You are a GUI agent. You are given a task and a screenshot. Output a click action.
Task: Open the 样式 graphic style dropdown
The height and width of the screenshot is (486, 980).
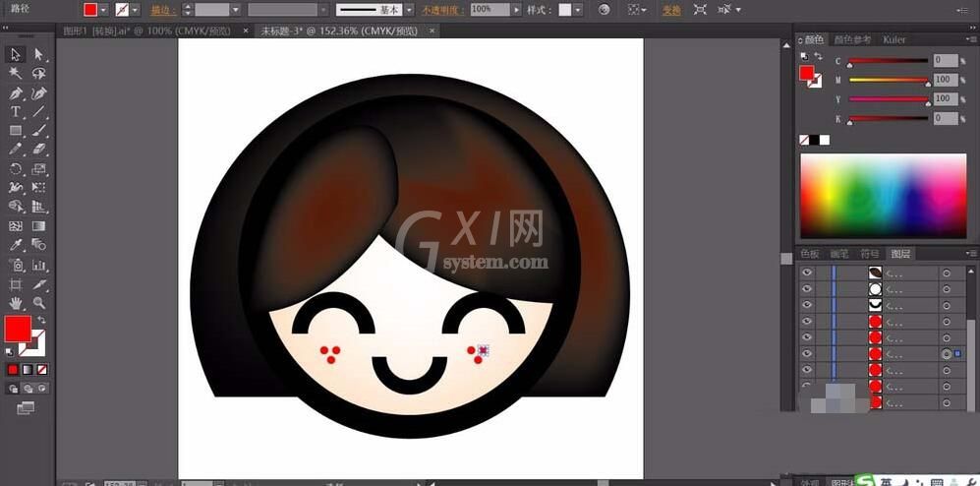(x=578, y=10)
